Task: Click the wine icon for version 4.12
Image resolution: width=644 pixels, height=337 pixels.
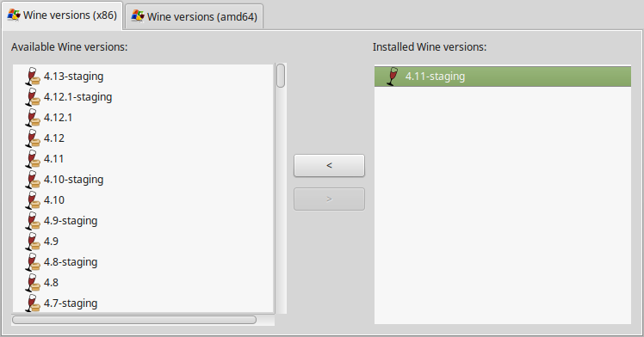Action: coord(33,138)
